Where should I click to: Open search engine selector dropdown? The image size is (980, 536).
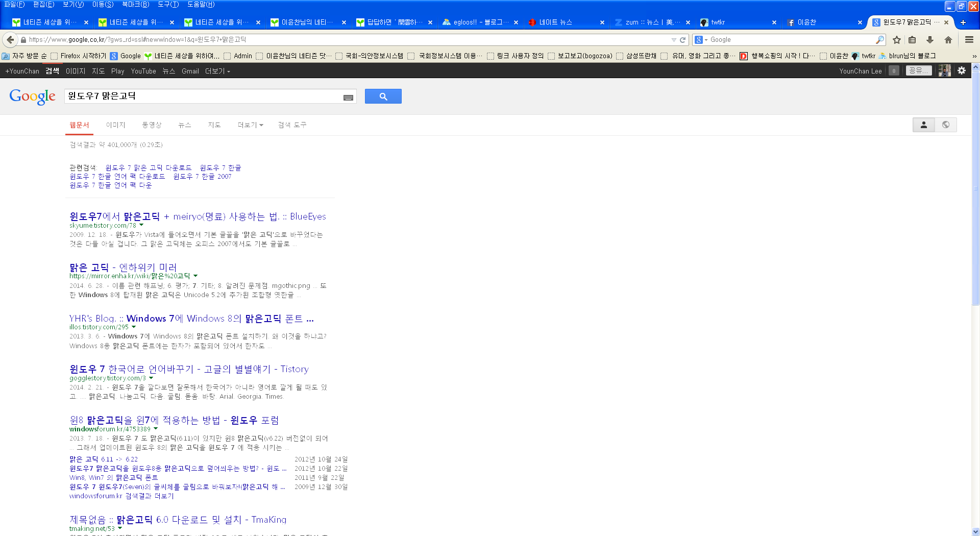point(701,40)
